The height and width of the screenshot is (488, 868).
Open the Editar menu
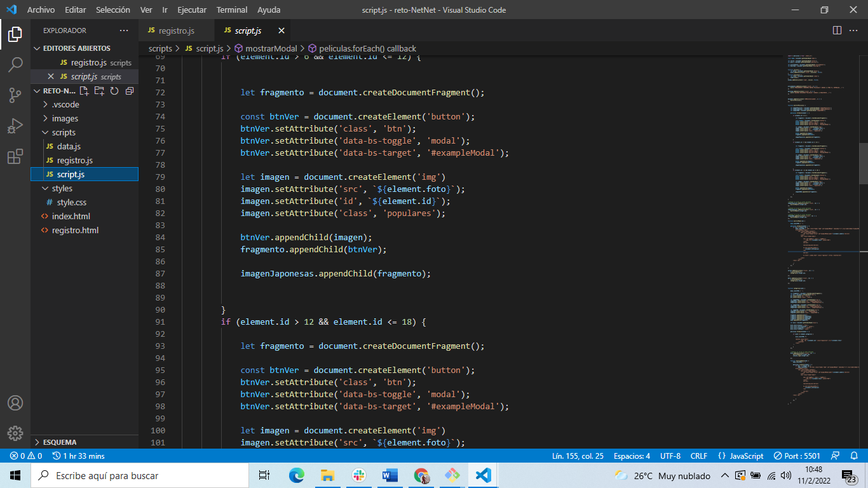click(76, 10)
